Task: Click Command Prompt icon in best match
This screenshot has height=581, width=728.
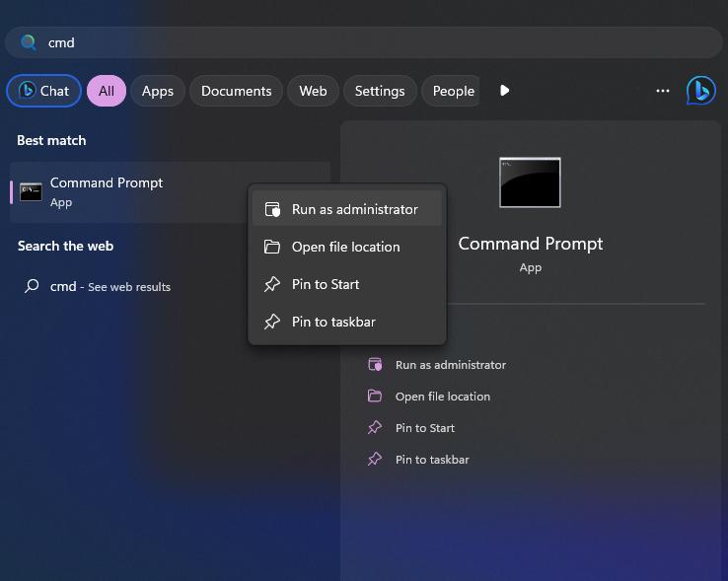Action: click(x=32, y=191)
